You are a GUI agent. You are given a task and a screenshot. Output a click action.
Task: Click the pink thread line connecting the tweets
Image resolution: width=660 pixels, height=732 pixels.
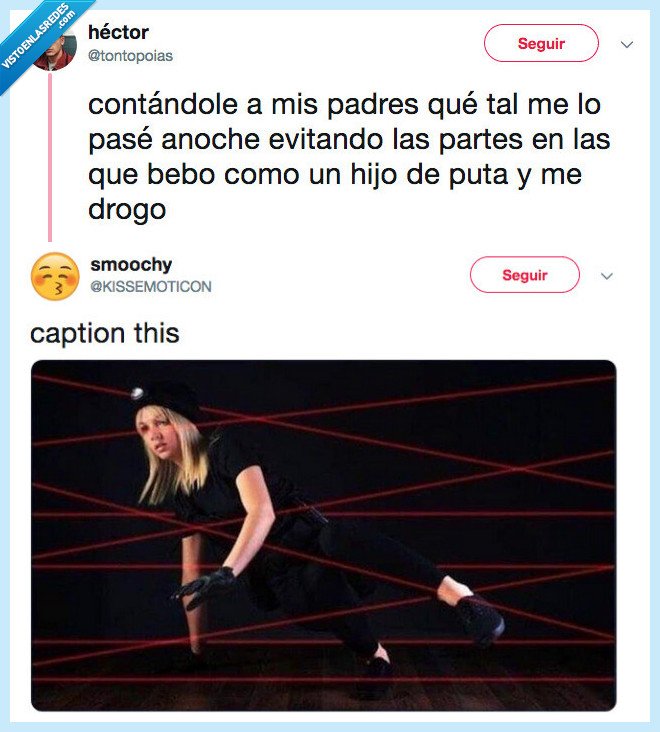(50, 156)
